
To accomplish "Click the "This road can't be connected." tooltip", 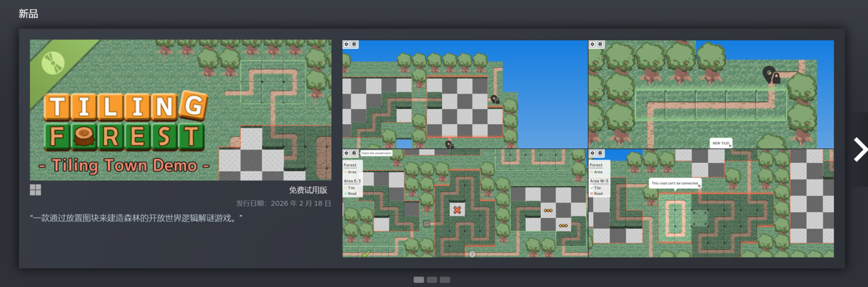I will 675,183.
